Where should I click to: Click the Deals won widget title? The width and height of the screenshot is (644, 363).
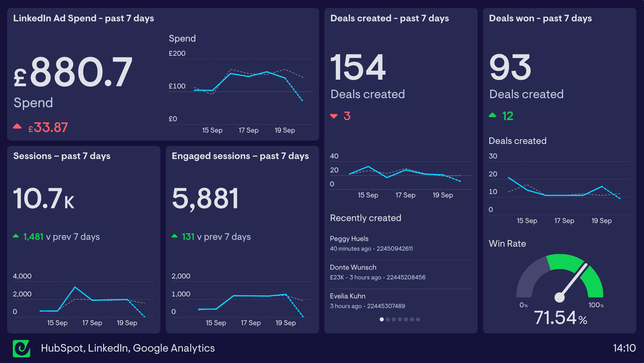(540, 18)
